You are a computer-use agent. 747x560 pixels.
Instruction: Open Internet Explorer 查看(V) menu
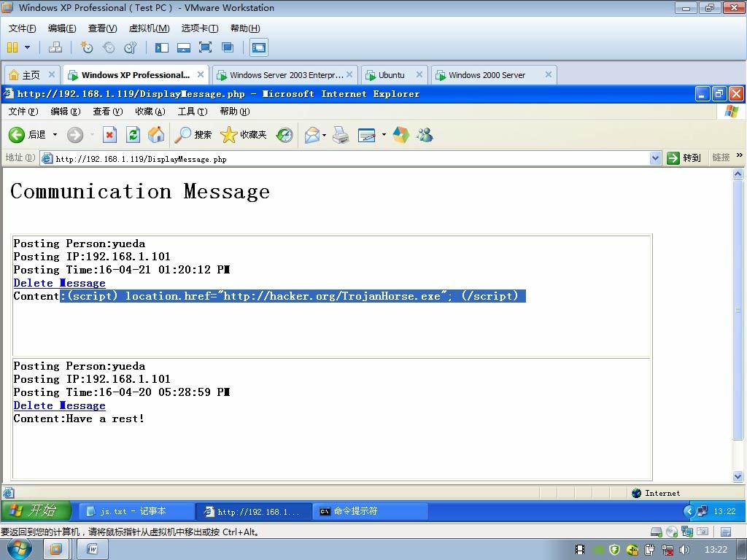[x=108, y=112]
